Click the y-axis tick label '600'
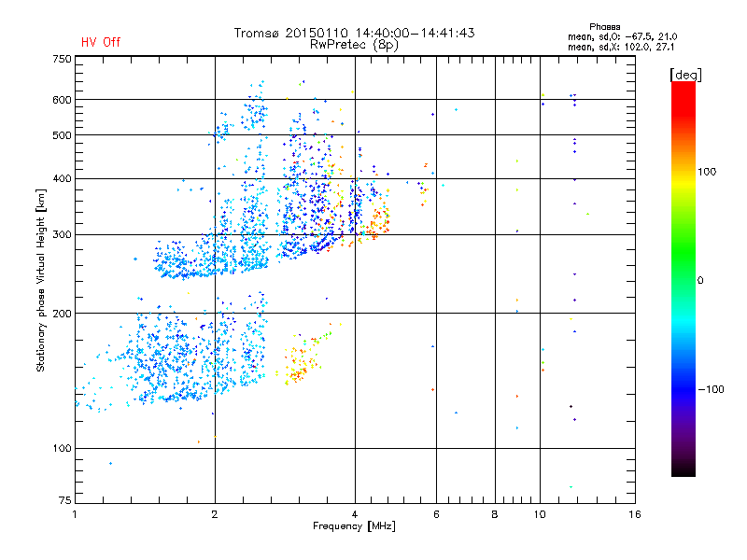The width and height of the screenshot is (747, 560). 62,100
